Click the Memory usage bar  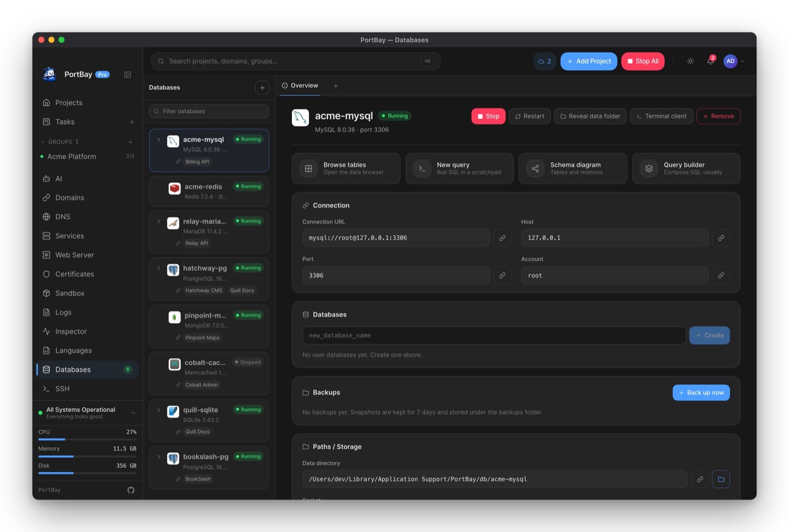87,456
